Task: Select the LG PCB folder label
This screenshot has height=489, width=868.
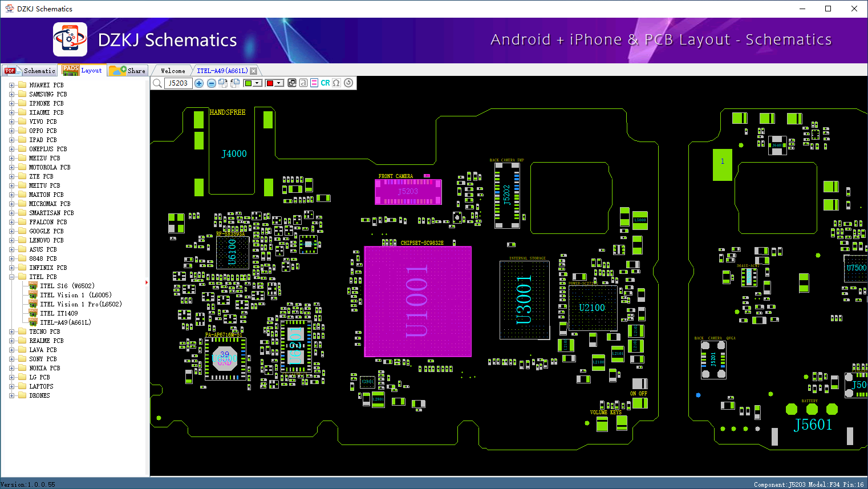Action: point(39,377)
